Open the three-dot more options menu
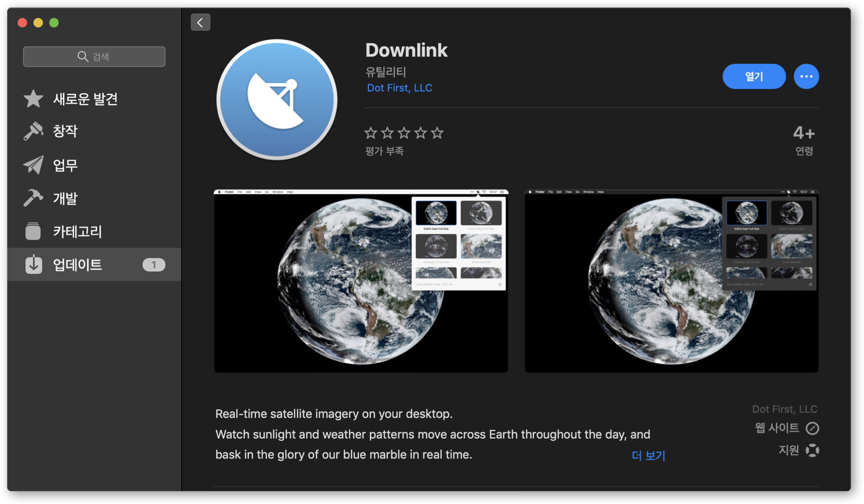The width and height of the screenshot is (864, 504). (x=806, y=76)
